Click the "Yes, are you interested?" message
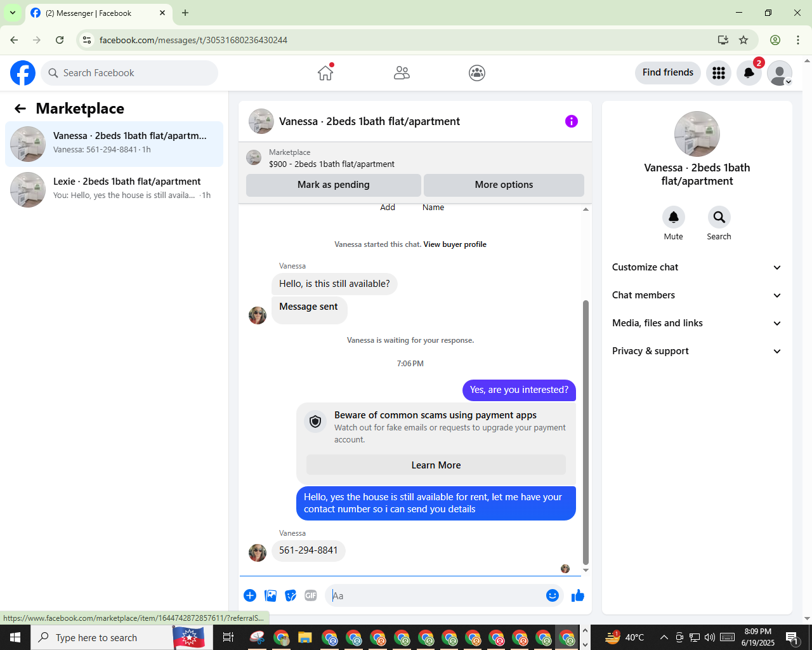Viewport: 812px width, 650px height. (519, 390)
